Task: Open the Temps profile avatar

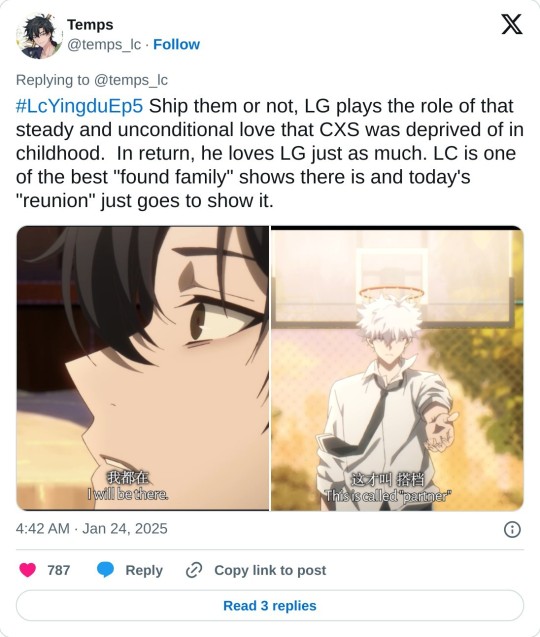Action: (x=39, y=35)
